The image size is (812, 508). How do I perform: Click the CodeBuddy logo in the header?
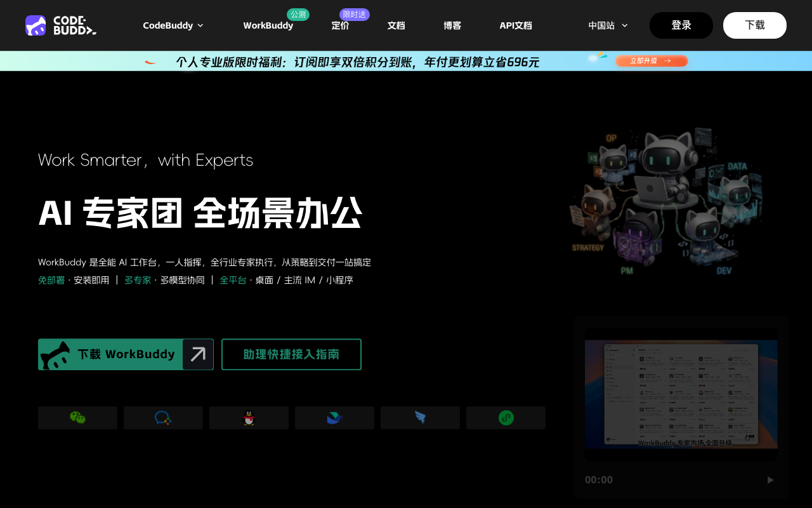point(61,25)
